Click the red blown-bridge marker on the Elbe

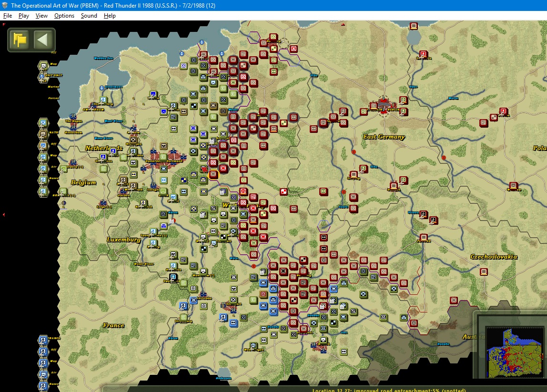click(354, 152)
